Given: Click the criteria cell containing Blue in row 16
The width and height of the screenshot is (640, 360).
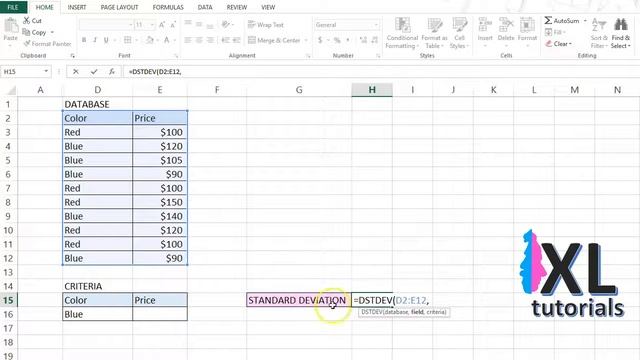Looking at the screenshot, I should [97, 314].
